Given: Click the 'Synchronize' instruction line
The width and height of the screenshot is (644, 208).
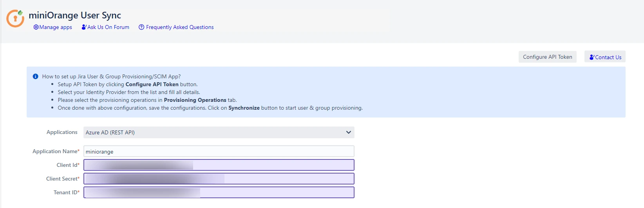Looking at the screenshot, I should 210,108.
